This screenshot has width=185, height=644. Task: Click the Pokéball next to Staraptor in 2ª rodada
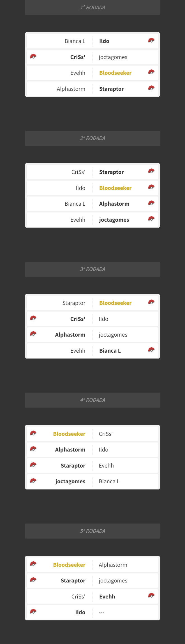151,171
